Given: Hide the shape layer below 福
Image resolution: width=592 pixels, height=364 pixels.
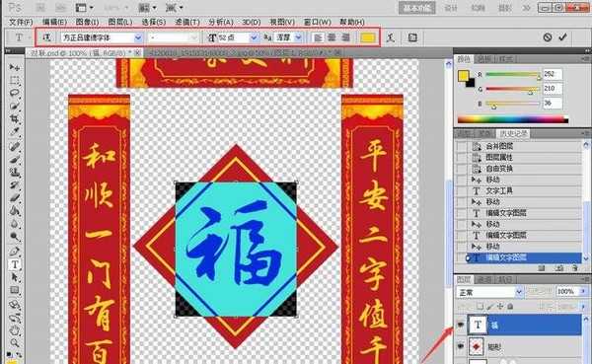Looking at the screenshot, I should (x=460, y=346).
